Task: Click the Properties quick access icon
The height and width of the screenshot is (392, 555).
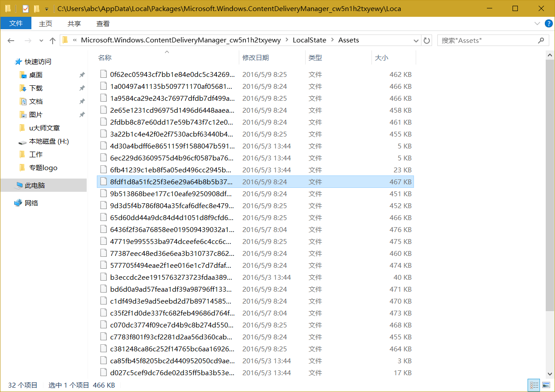Action: [26, 9]
